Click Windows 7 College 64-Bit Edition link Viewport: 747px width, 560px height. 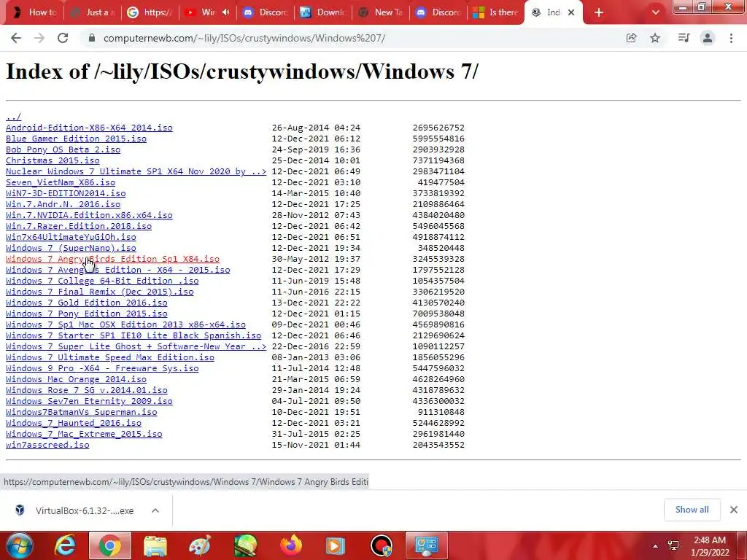click(102, 281)
